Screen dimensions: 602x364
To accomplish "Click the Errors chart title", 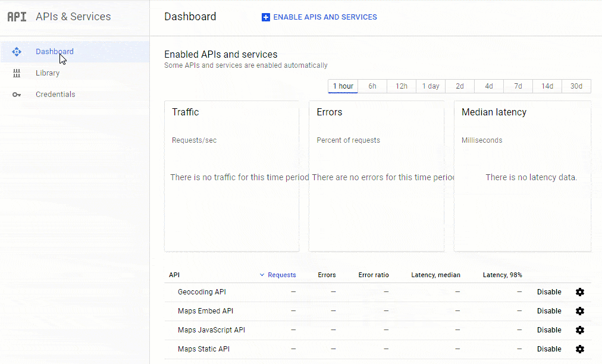I will pyautogui.click(x=330, y=112).
